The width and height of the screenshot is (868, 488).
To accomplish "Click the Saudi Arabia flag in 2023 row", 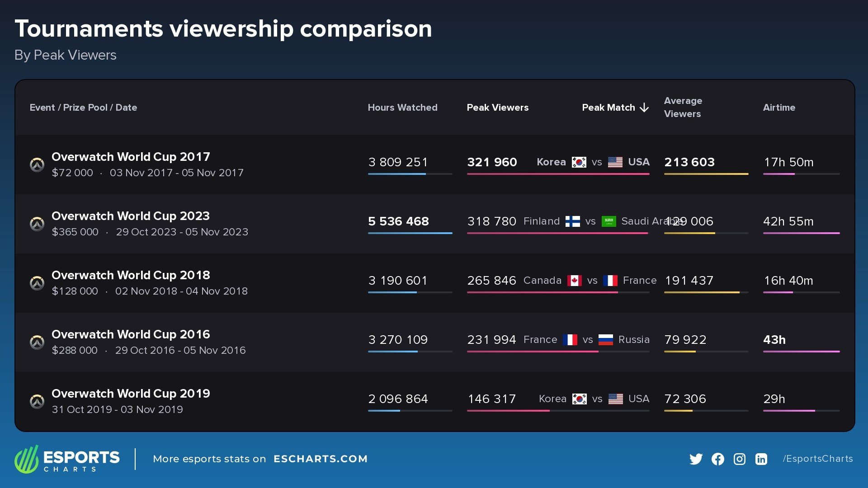I will 609,221.
